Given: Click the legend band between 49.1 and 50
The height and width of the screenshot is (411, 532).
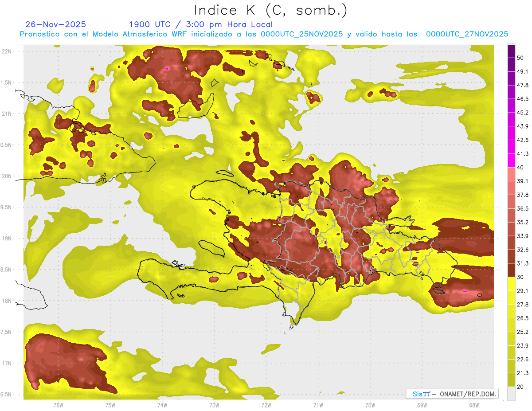Looking at the screenshot, I should pyautogui.click(x=511, y=65).
